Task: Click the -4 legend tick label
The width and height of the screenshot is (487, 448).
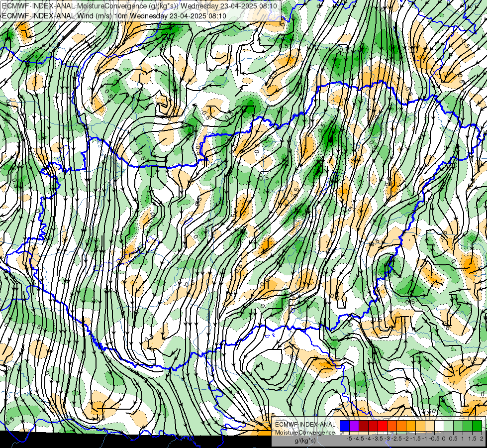Action: (x=368, y=439)
